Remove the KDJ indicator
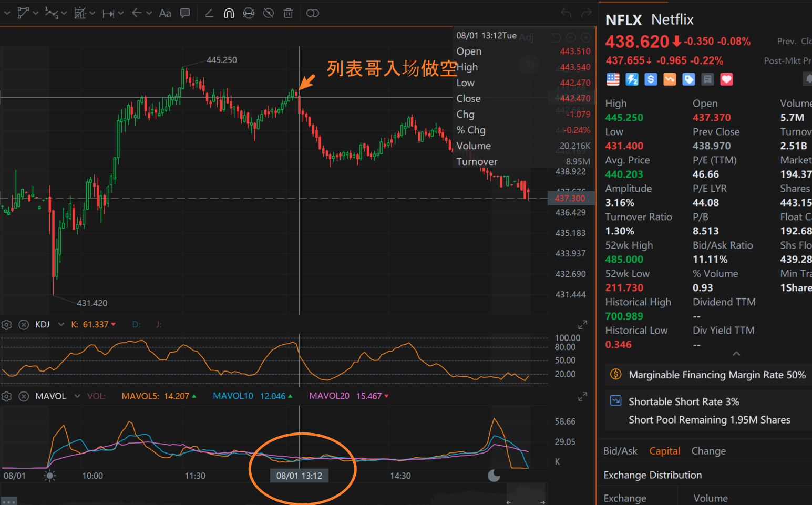812x505 pixels. (24, 325)
